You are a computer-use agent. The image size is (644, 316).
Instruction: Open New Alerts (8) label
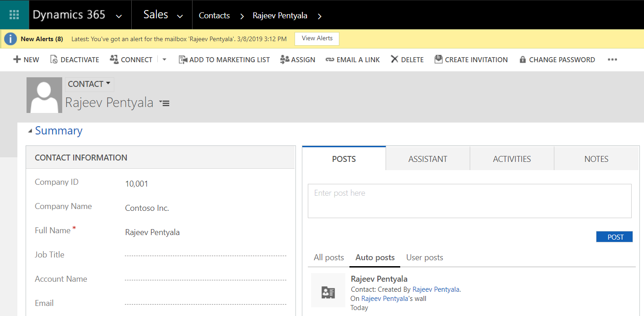coord(42,39)
